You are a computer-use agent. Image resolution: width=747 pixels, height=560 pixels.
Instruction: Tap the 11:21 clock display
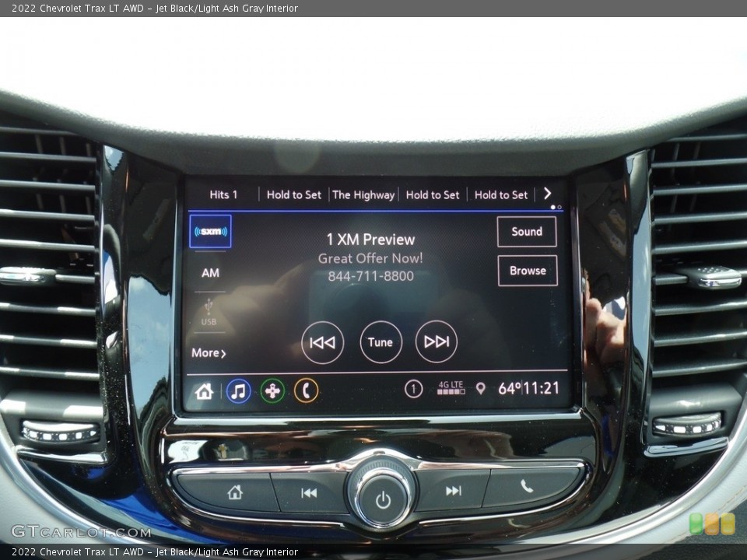click(542, 388)
